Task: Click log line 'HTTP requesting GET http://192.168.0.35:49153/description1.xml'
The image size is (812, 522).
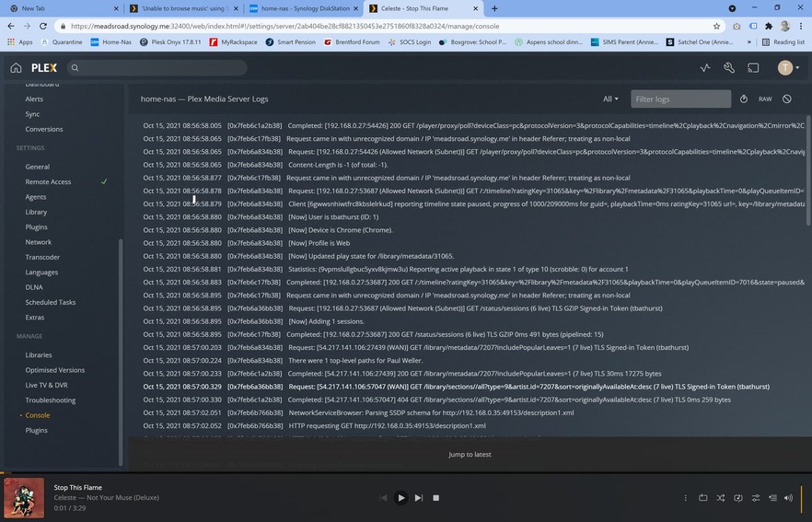Action: coord(387,425)
